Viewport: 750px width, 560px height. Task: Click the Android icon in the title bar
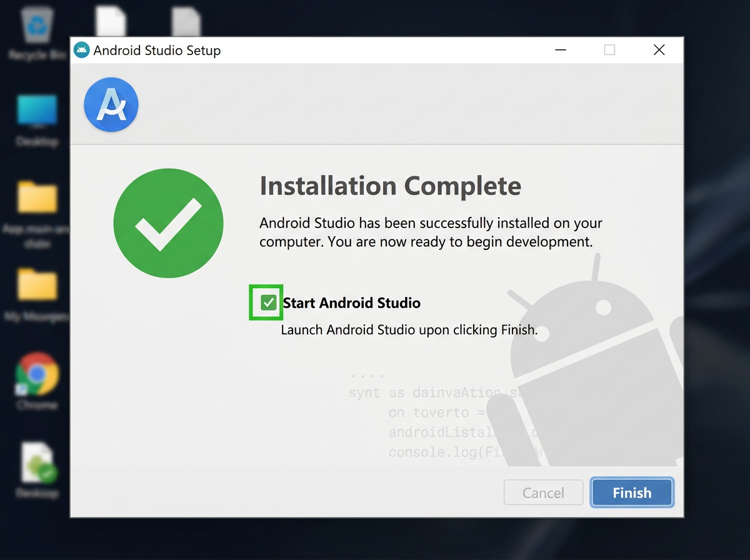(x=81, y=50)
